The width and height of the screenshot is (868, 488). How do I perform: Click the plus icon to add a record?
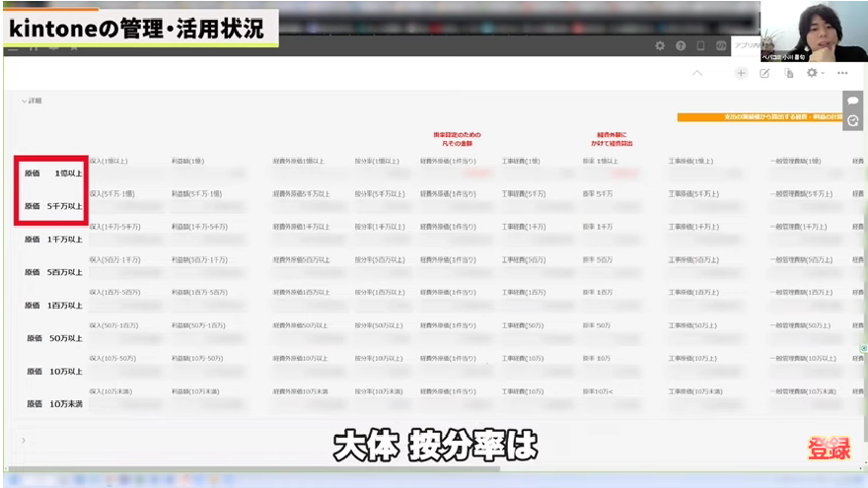741,73
